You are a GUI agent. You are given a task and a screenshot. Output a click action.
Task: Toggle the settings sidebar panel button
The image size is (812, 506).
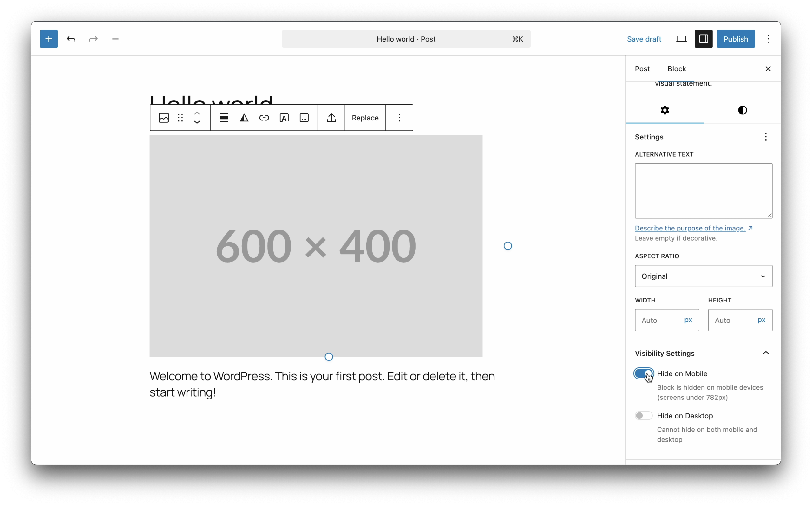(703, 39)
